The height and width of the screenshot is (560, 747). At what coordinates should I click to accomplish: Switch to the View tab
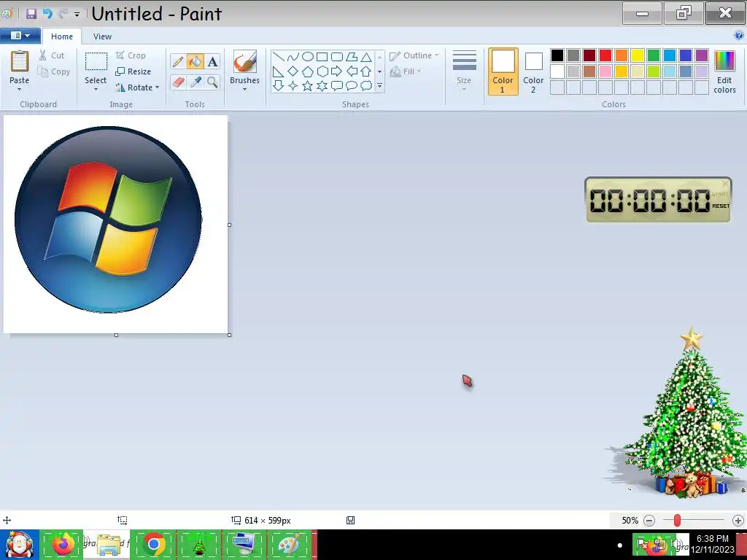(102, 36)
